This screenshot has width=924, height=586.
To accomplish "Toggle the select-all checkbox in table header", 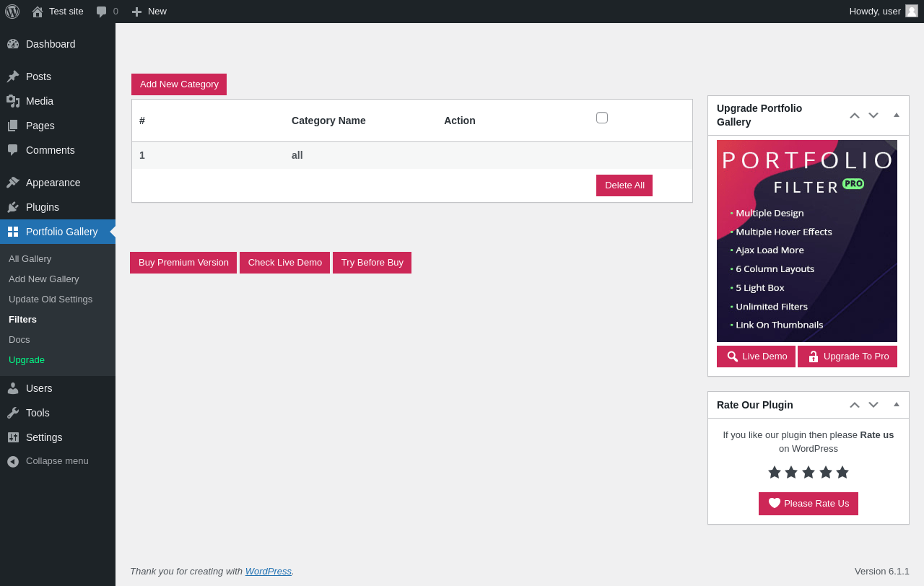I will (602, 118).
